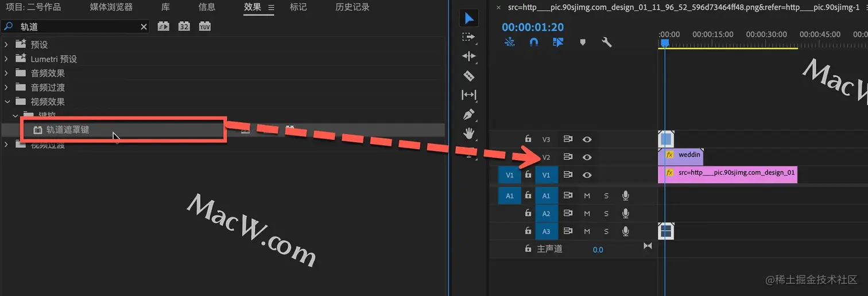
Task: Click the 主声道 end-of-track arrows icon
Action: [648, 246]
